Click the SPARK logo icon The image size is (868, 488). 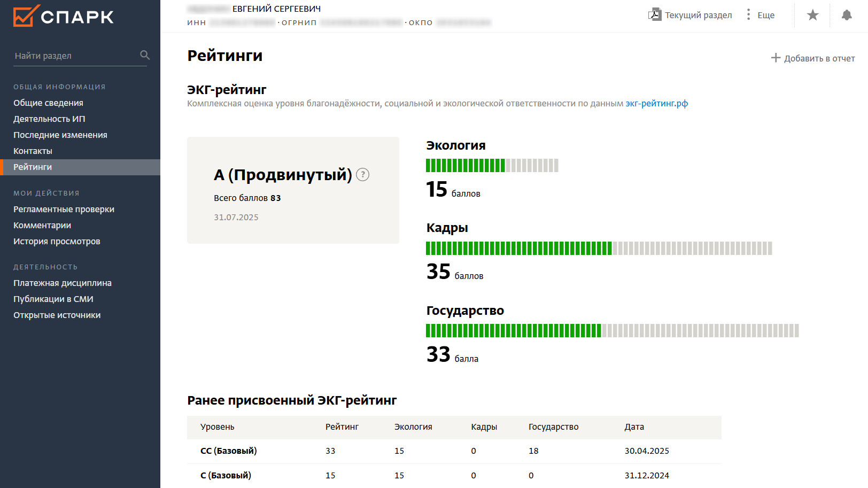tap(26, 16)
